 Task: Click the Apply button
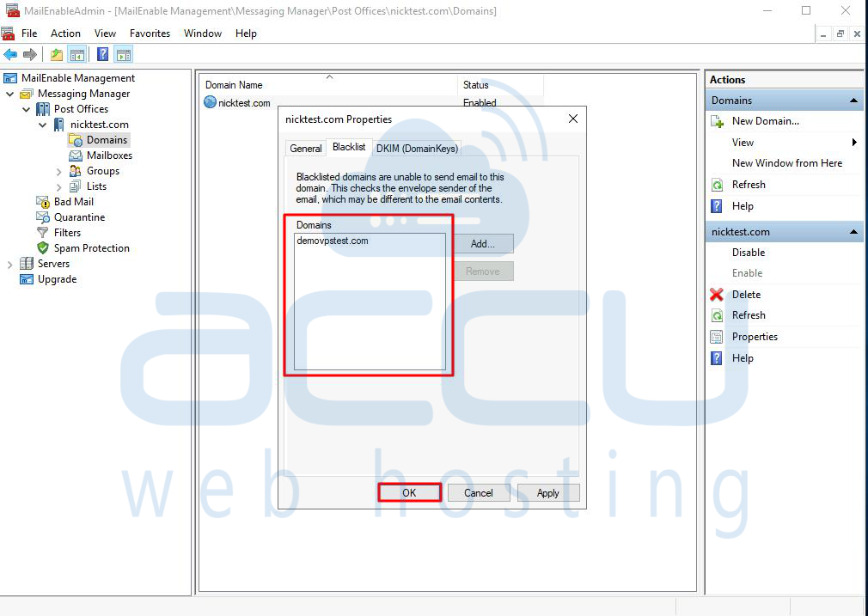pyautogui.click(x=548, y=493)
